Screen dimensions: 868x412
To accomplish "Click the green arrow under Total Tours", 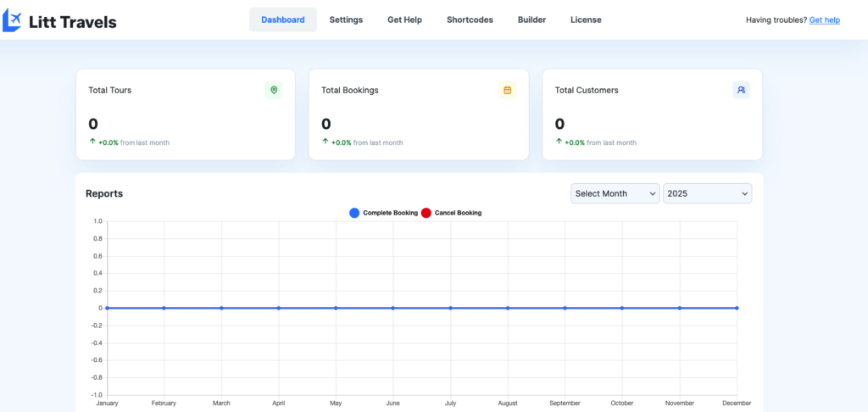I will (92, 142).
